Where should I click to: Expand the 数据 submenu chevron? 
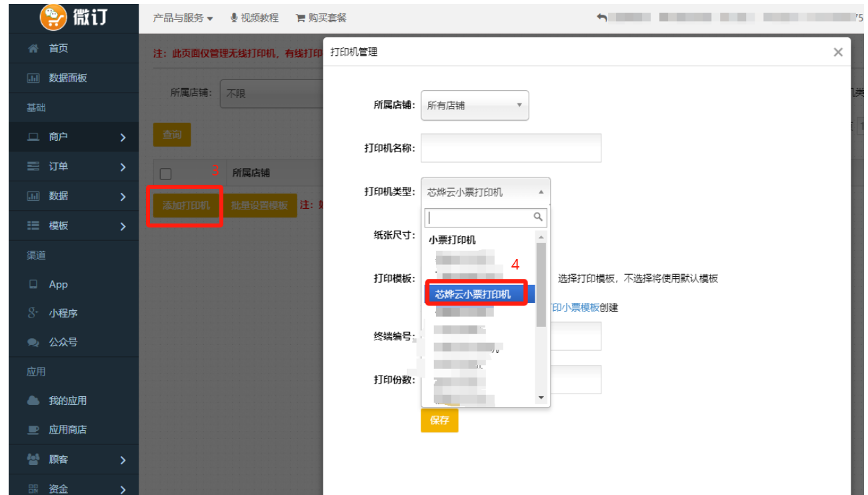(x=123, y=196)
